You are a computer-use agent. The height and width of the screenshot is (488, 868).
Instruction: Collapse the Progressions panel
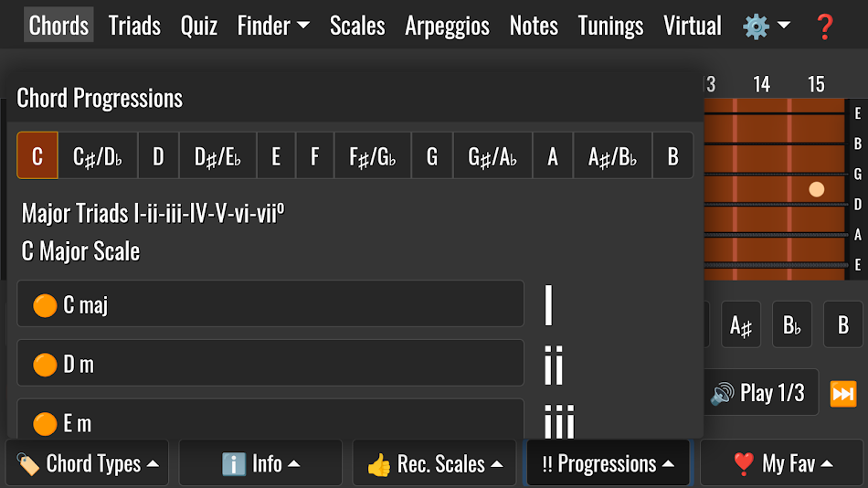(x=608, y=463)
